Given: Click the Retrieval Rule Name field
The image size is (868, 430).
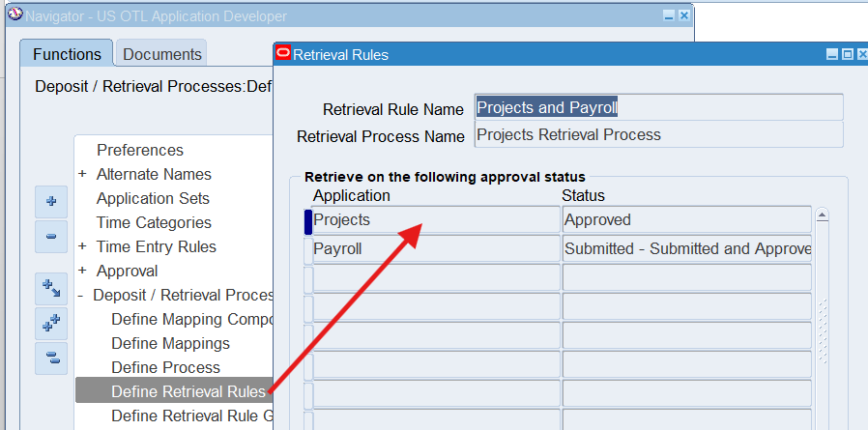Looking at the screenshot, I should pos(658,107).
